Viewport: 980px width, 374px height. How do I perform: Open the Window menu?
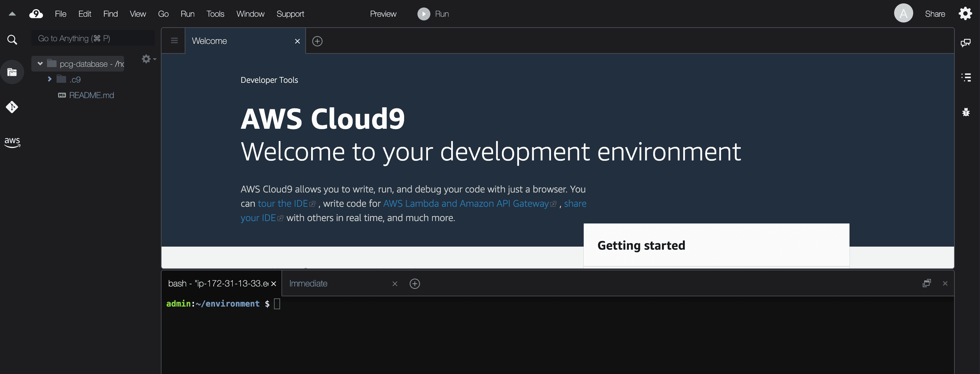point(250,14)
